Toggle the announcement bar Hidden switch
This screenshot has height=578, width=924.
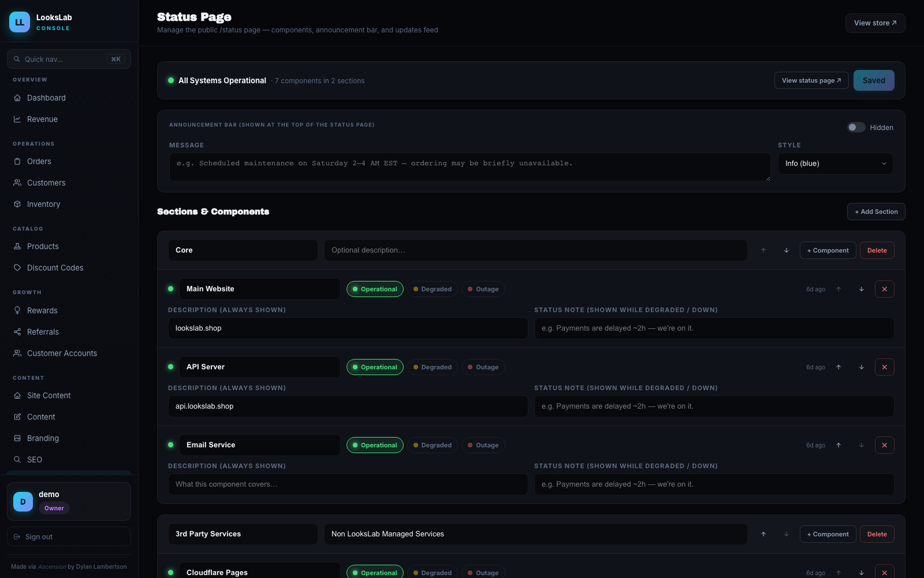(856, 127)
